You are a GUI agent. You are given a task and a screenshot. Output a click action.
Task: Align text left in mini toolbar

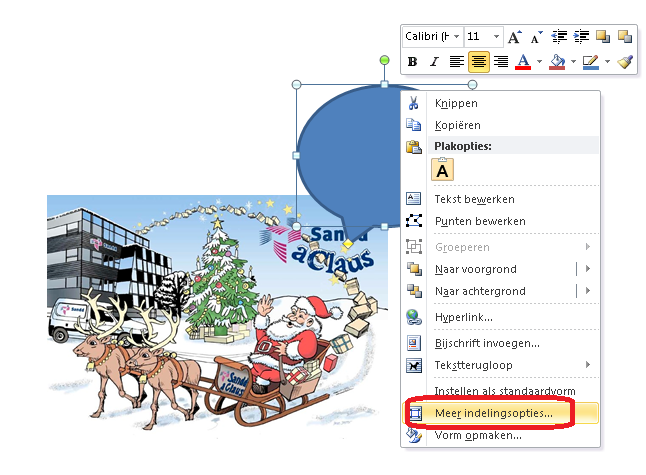[x=456, y=62]
